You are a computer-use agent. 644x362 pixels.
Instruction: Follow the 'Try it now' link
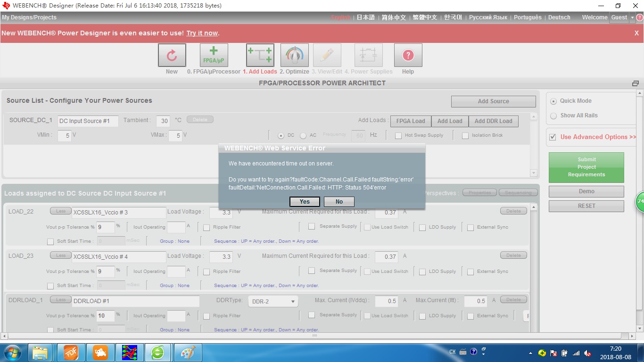[x=202, y=33]
